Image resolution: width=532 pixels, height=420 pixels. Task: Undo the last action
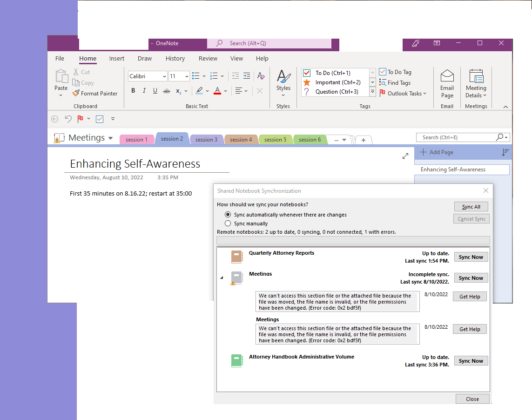coord(68,119)
